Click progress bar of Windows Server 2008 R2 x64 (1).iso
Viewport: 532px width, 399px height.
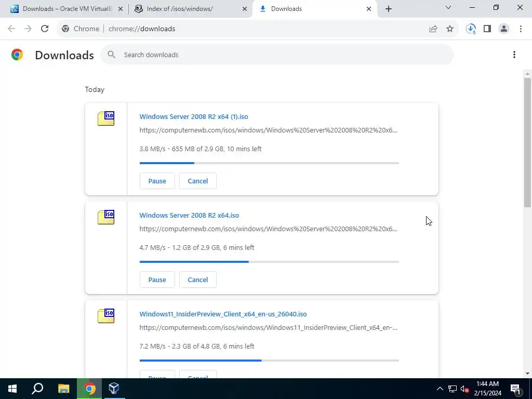point(270,163)
